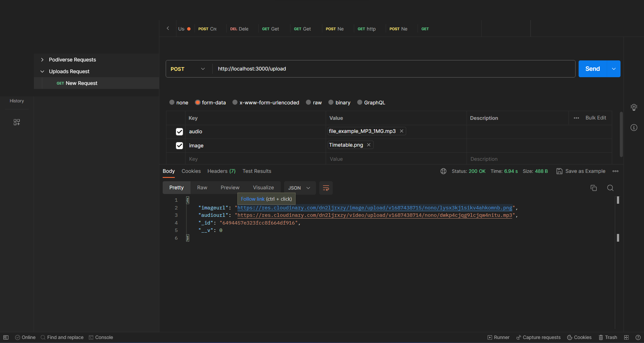Click Bulk Edit

596,118
